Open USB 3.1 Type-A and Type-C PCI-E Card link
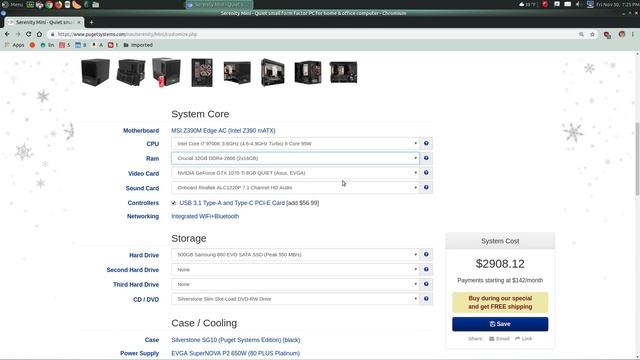The width and height of the screenshot is (640, 360). pyautogui.click(x=232, y=203)
